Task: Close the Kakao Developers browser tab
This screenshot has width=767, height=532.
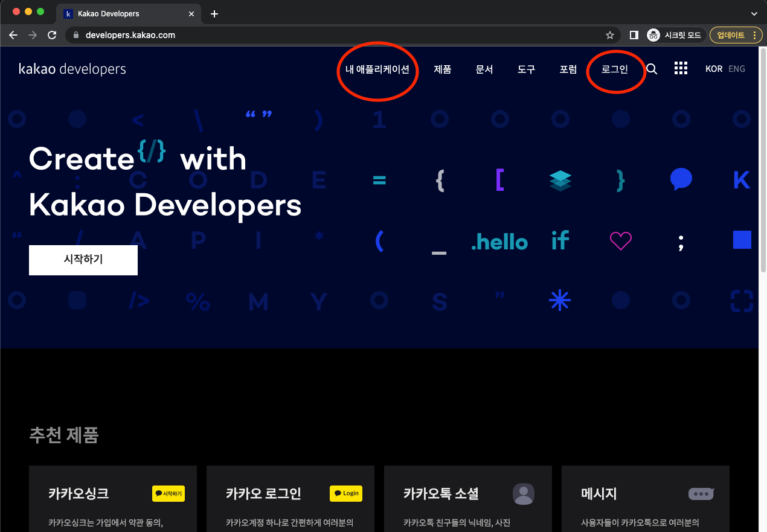Action: point(193,13)
